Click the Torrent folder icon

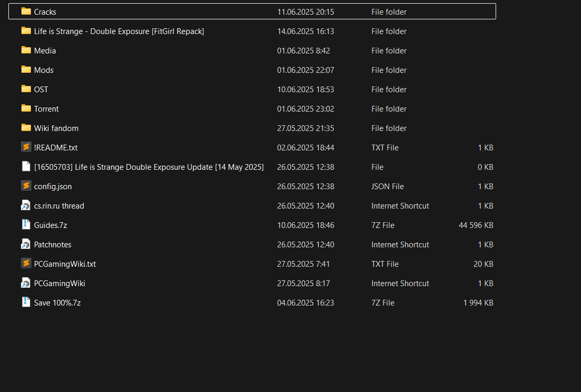point(26,108)
